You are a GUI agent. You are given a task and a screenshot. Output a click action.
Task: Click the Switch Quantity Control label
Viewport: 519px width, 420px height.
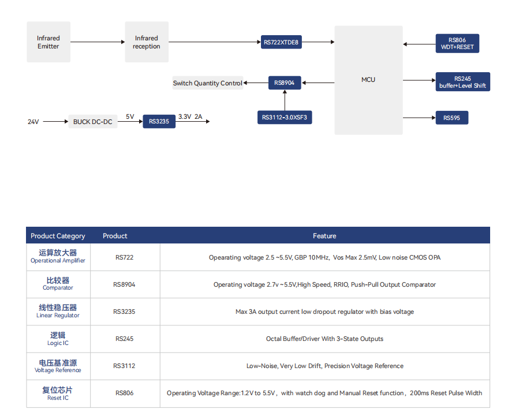(x=208, y=83)
